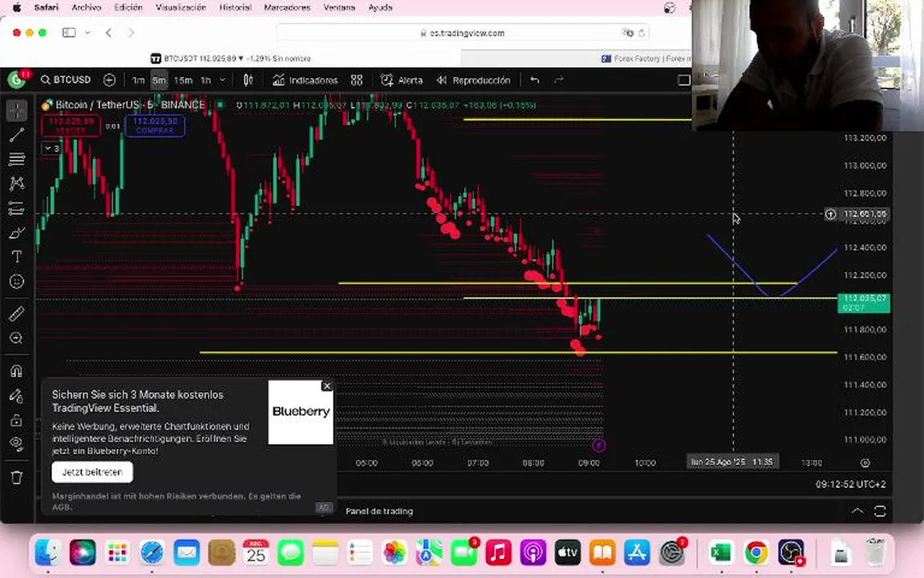
Task: Select the brush drawing tool
Action: (17, 233)
